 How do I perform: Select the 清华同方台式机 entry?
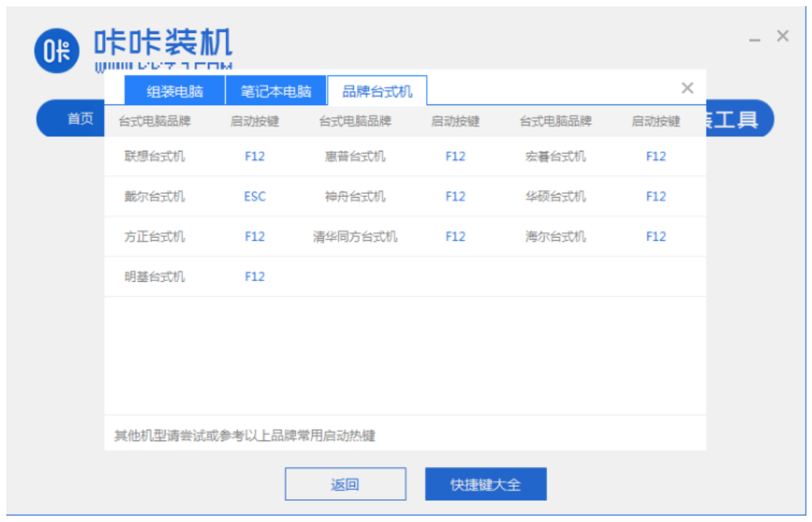click(x=355, y=236)
